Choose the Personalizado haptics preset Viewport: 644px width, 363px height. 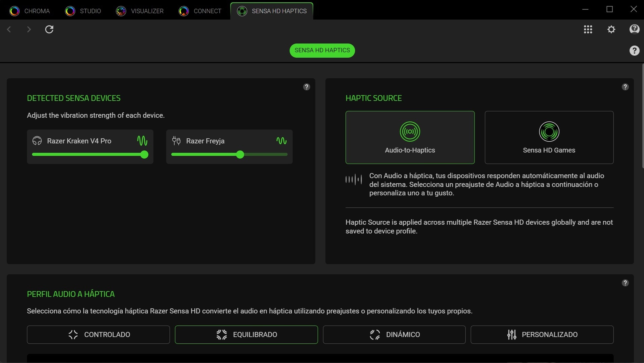click(x=542, y=334)
